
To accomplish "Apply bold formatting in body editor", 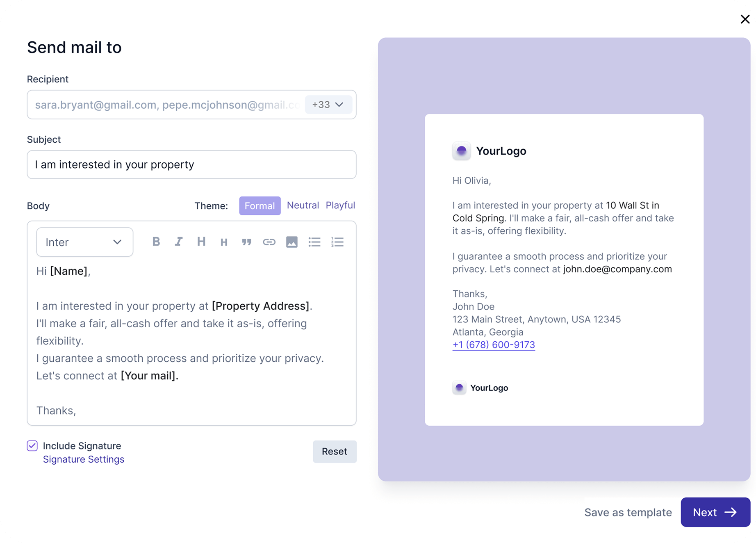I will [x=156, y=242].
